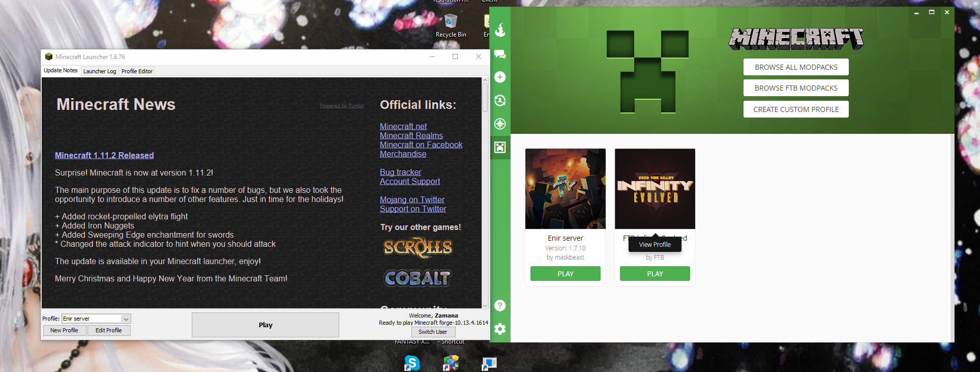Open the chat messages icon in Curse sidebar
Viewport: 980px width, 372px height.
coord(500,54)
